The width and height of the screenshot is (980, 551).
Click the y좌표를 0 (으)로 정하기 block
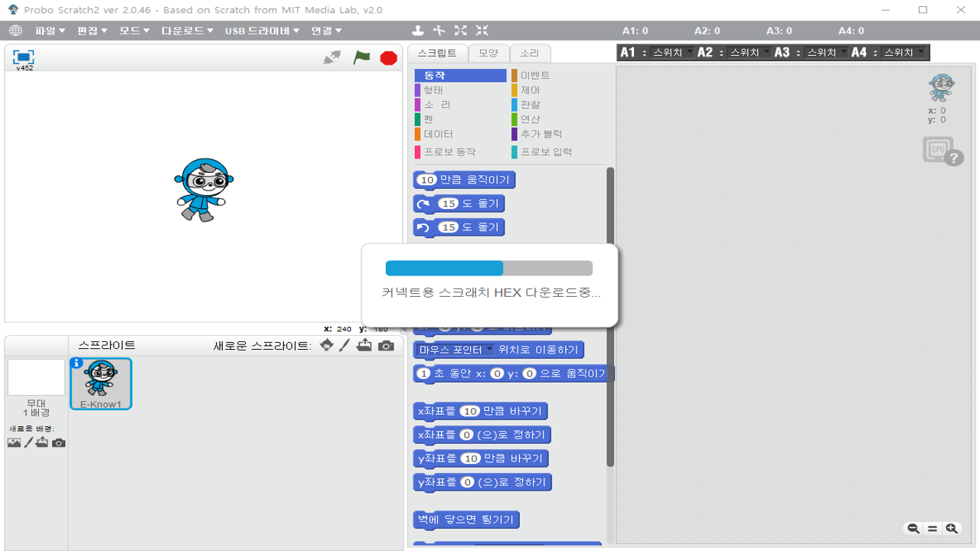click(x=482, y=482)
